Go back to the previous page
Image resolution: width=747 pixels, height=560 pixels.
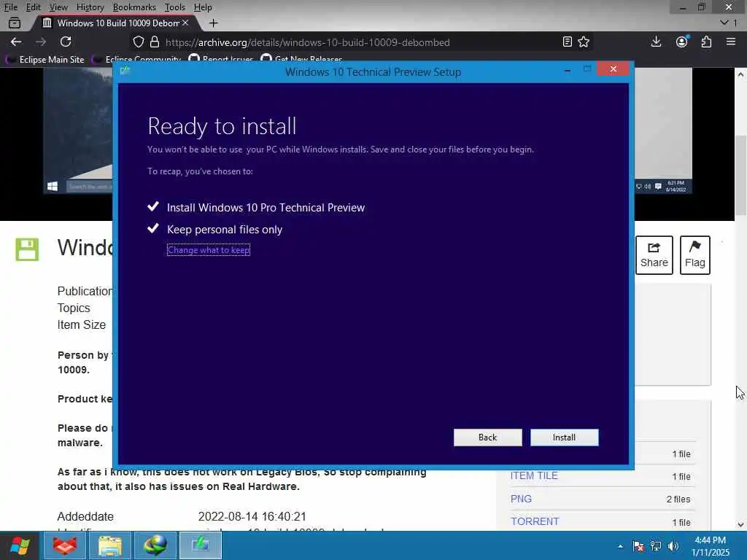pyautogui.click(x=16, y=42)
